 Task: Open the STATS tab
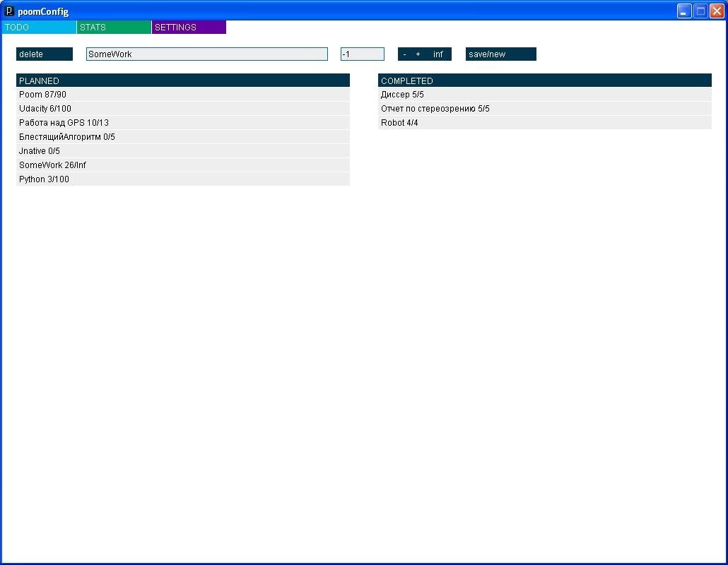115,28
